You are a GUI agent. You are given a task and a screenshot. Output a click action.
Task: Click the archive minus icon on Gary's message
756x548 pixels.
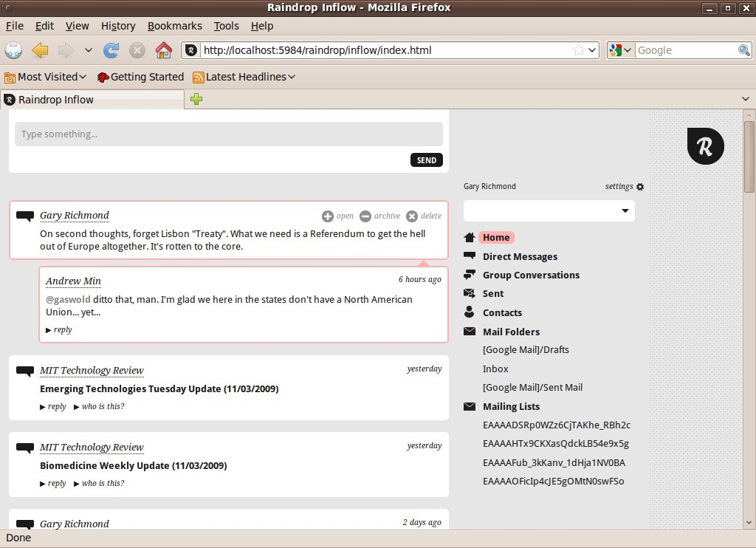pos(365,216)
